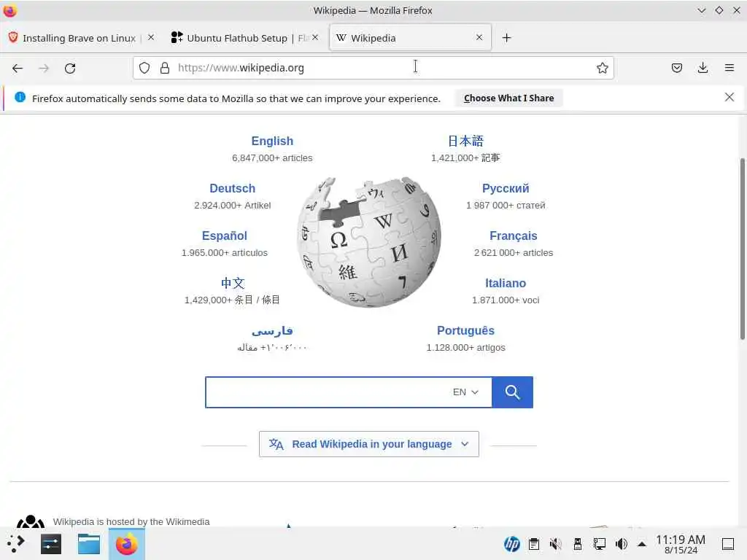Open the Français Wikipedia link

coord(513,236)
